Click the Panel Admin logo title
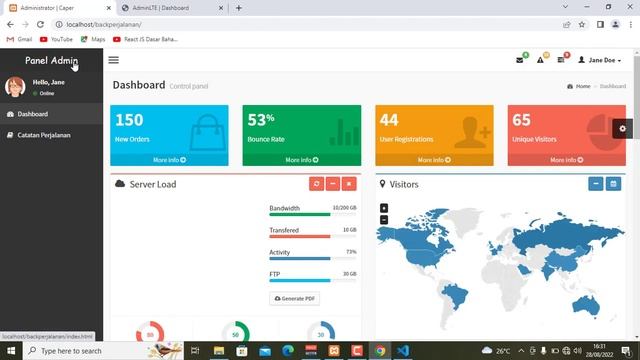640x360 pixels. click(51, 60)
